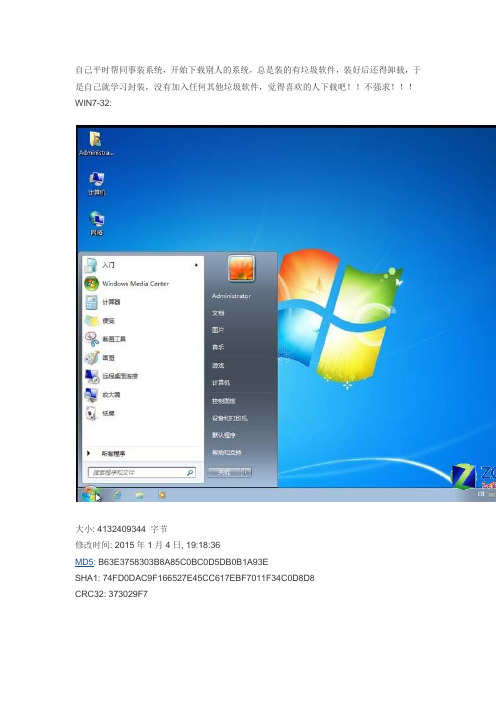496x702 pixels.
Task: Click the search magnifier icon in start menu
Action: pyautogui.click(x=190, y=472)
